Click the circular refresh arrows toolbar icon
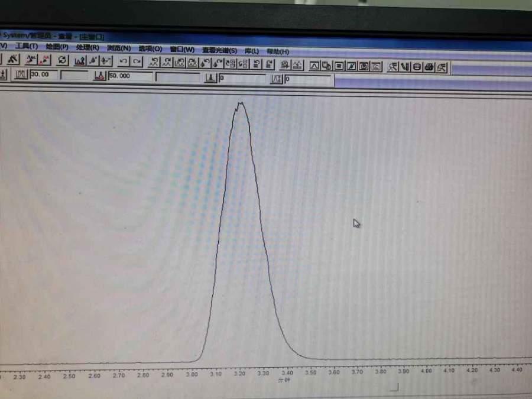 [x=62, y=60]
